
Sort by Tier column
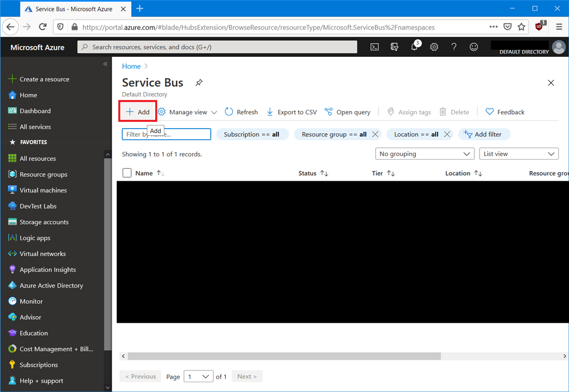coord(383,174)
